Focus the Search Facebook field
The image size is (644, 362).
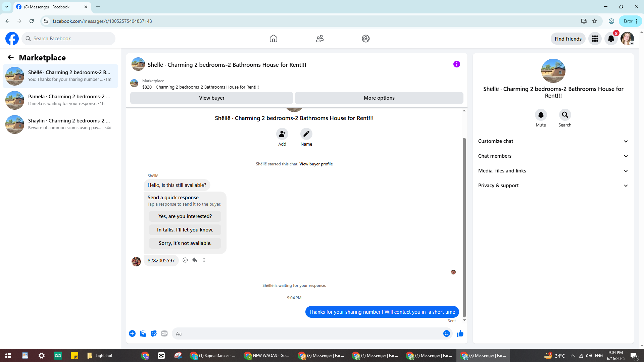(69, 39)
